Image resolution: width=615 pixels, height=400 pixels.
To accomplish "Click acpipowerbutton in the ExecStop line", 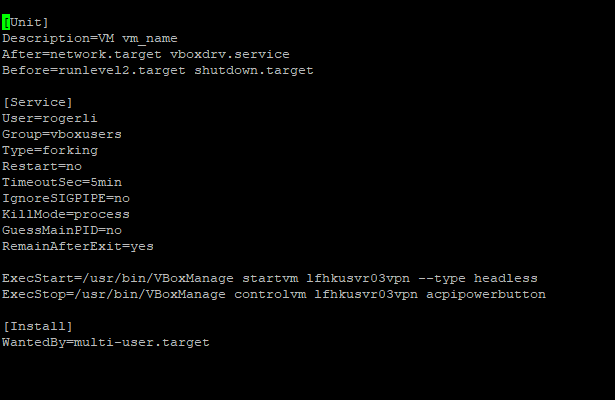I will click(486, 295).
